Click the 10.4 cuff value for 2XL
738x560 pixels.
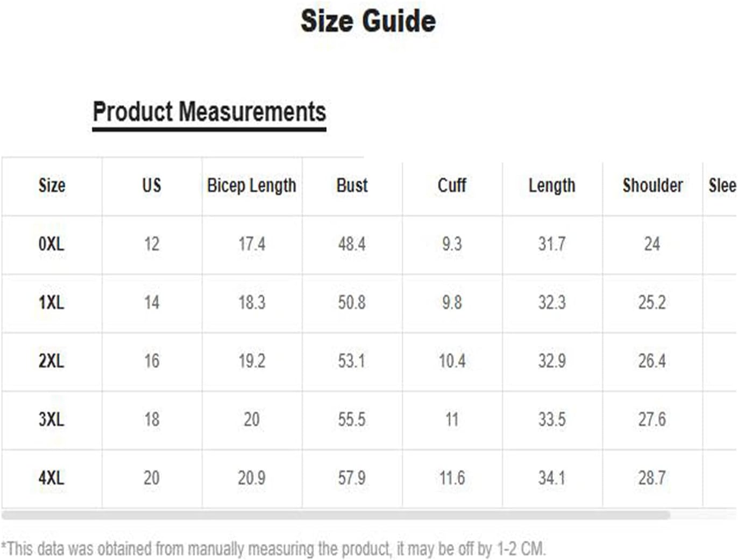pyautogui.click(x=452, y=361)
